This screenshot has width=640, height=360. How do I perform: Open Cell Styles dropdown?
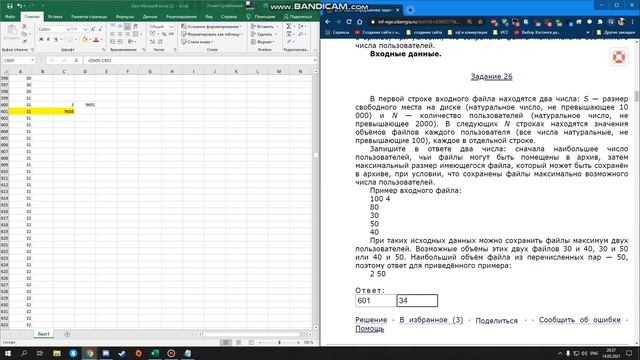click(x=197, y=42)
